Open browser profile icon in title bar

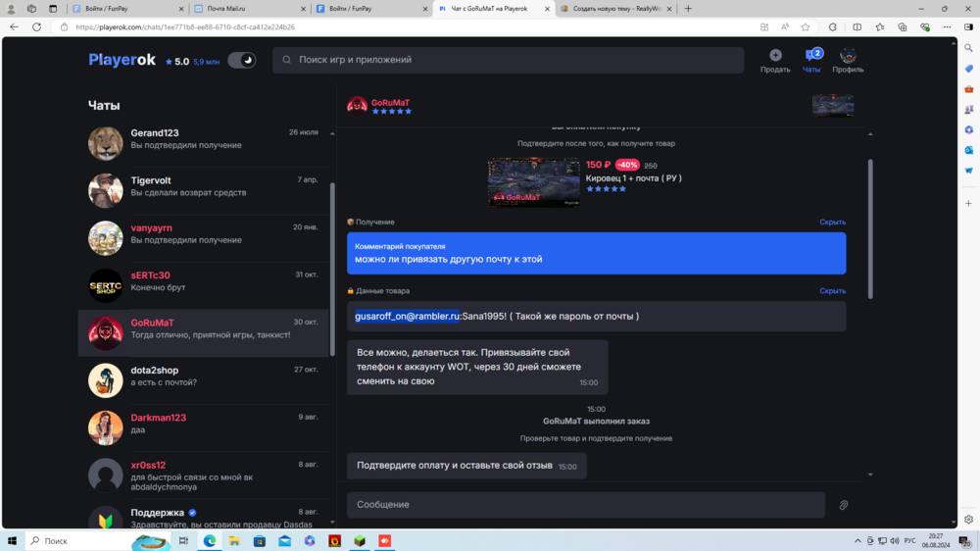pyautogui.click(x=11, y=9)
